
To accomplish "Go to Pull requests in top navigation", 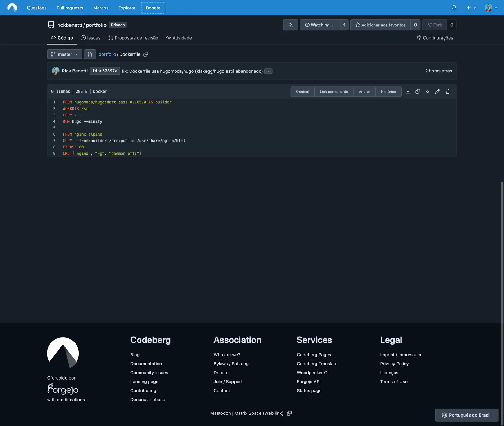I will (x=70, y=8).
